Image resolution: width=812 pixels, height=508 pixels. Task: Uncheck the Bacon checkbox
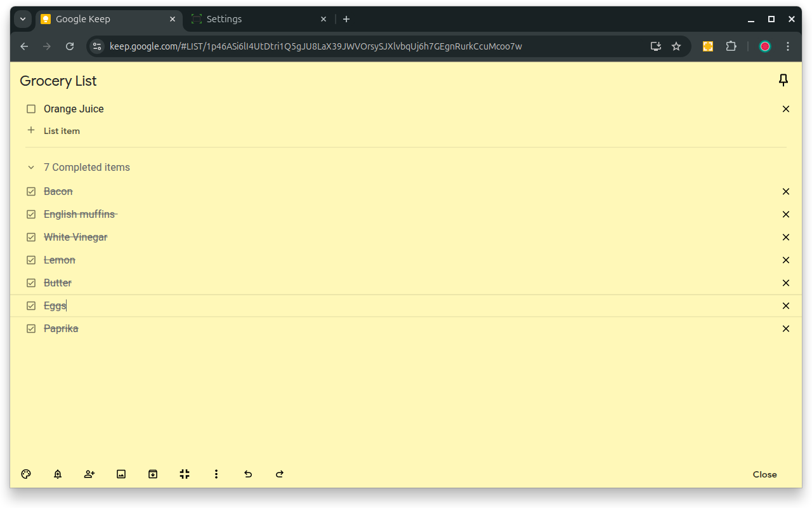[31, 191]
